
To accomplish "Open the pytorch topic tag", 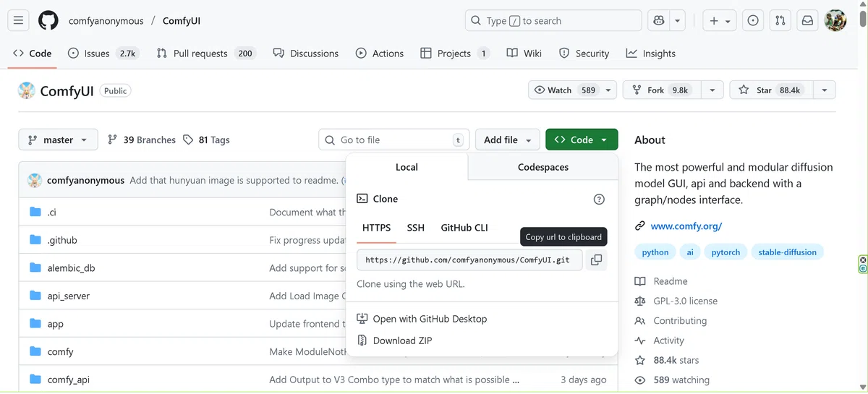I will click(726, 252).
